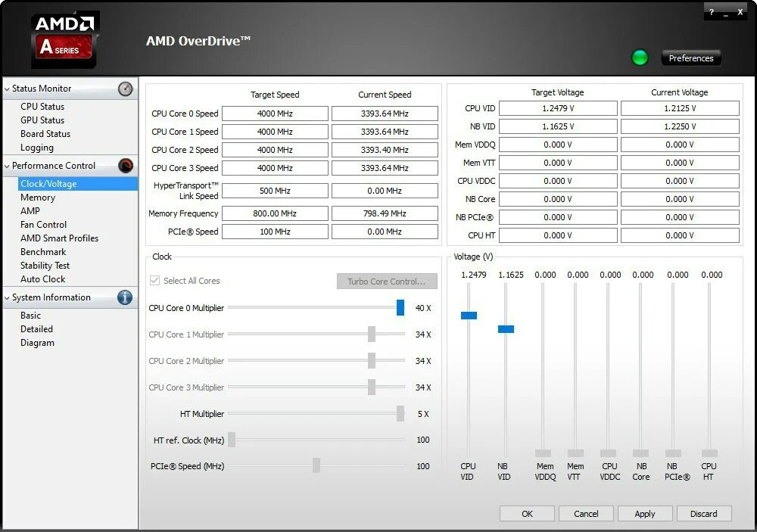Click Memory Frequency current 798.49 MHz field
Screen dimensions: 757x532
coord(385,213)
